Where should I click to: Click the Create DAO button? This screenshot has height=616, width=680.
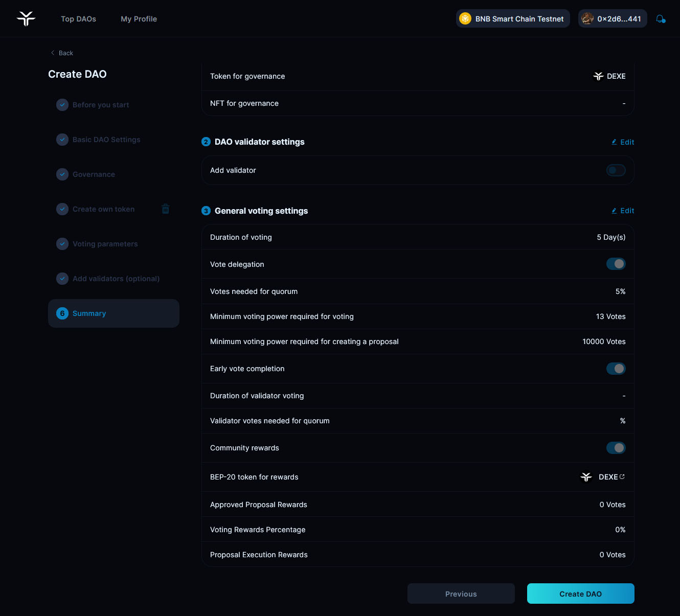click(580, 594)
